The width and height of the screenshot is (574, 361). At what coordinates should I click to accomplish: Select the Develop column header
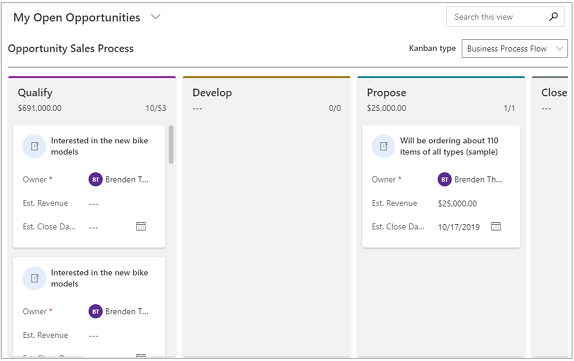click(x=212, y=93)
